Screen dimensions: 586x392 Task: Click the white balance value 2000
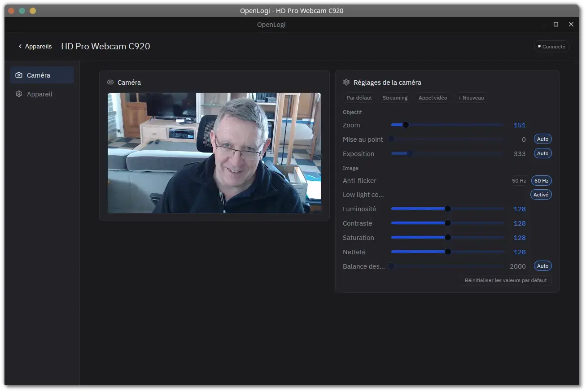pyautogui.click(x=517, y=266)
